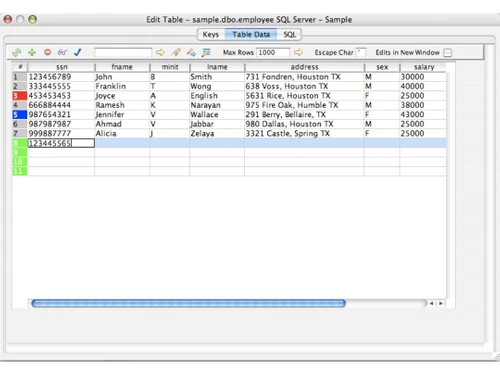Click the fname cell Jennifer

(x=122, y=115)
